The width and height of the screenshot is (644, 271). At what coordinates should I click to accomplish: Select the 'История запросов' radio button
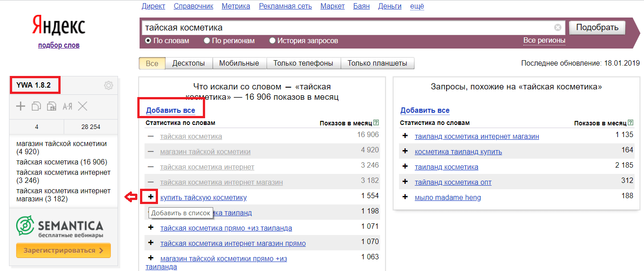coord(272,41)
